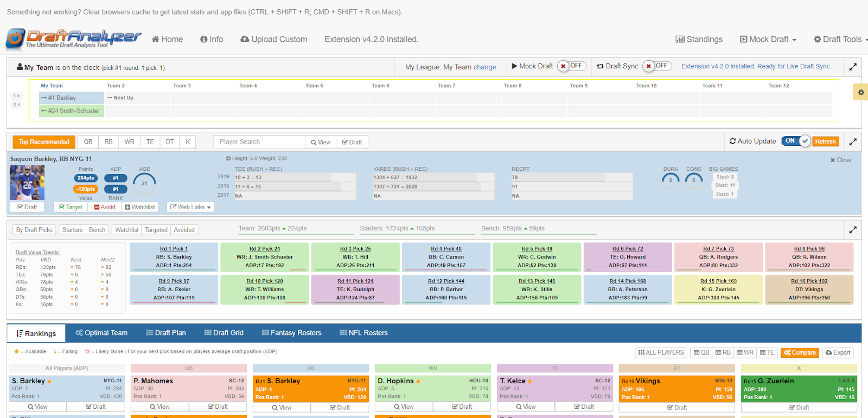This screenshot has height=418, width=868.
Task: Filter recommendations by DT
Action: coord(170,142)
